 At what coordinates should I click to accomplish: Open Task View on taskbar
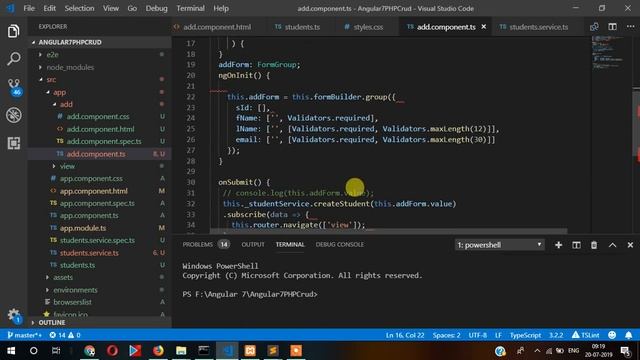(x=56, y=351)
